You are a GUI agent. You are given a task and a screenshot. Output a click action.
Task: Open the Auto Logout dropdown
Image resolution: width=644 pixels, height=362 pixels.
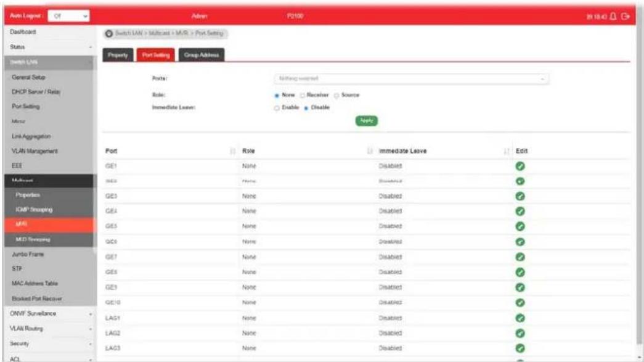point(68,16)
